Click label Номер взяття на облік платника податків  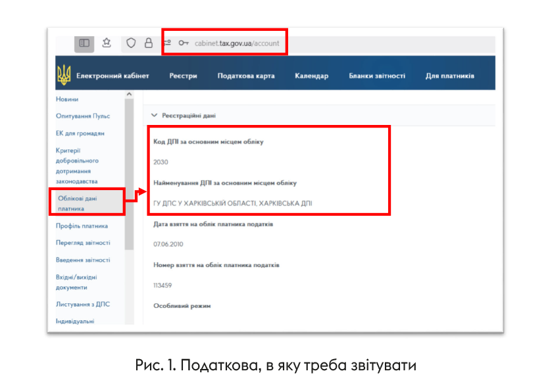216,265
